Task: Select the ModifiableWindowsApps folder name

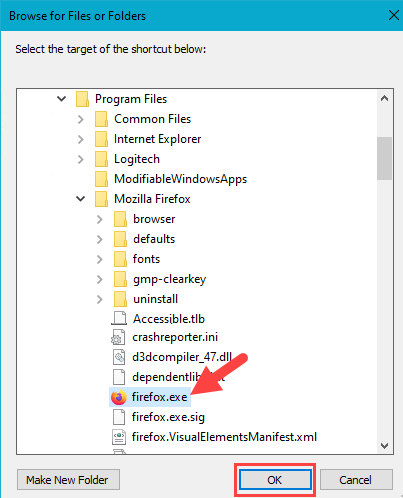Action: coord(181,179)
